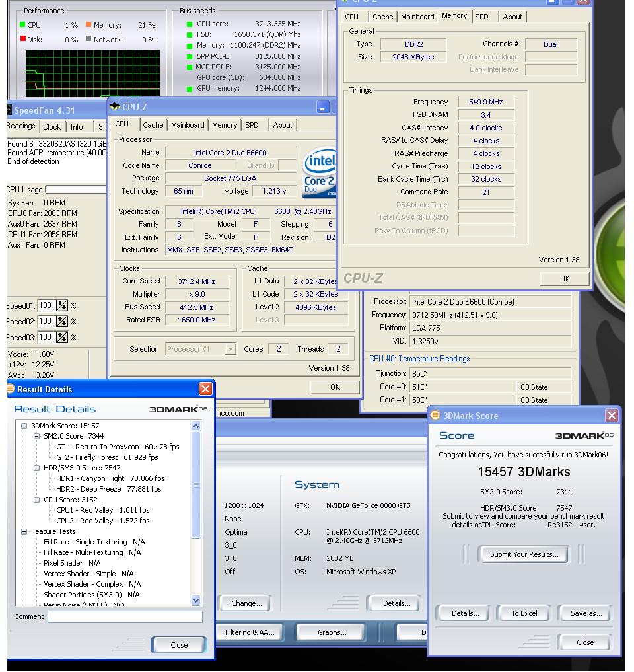Screen dimensions: 634x672
Task: Collapse the SM2.0 Score tree node
Action: pyautogui.click(x=37, y=436)
